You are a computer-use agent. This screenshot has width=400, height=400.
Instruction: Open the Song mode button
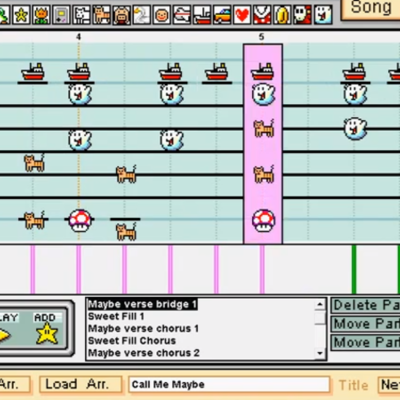(371, 8)
